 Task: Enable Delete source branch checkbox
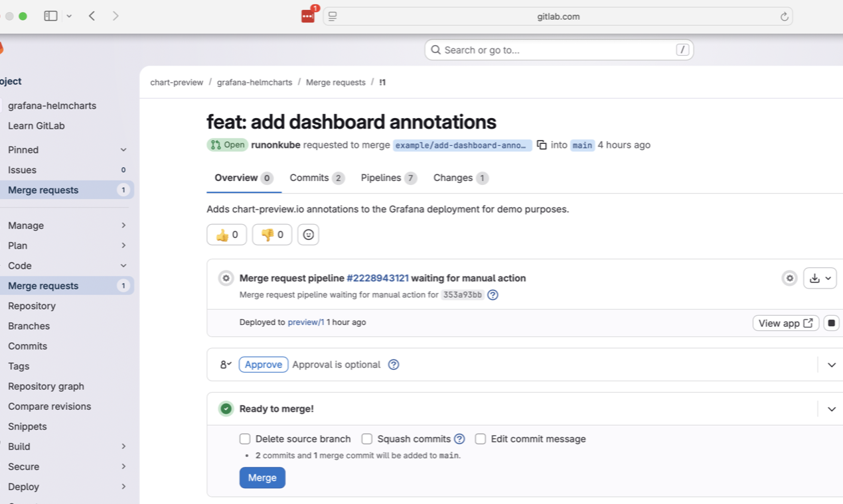coord(245,439)
